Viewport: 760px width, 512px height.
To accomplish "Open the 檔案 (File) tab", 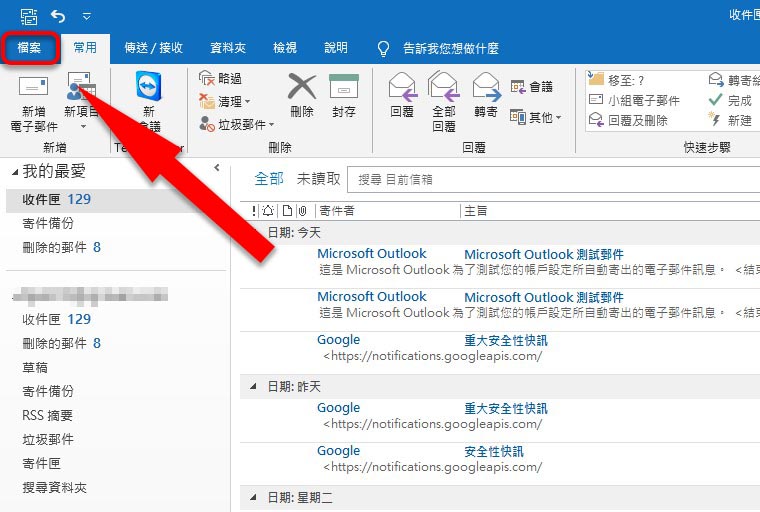I will pyautogui.click(x=30, y=48).
